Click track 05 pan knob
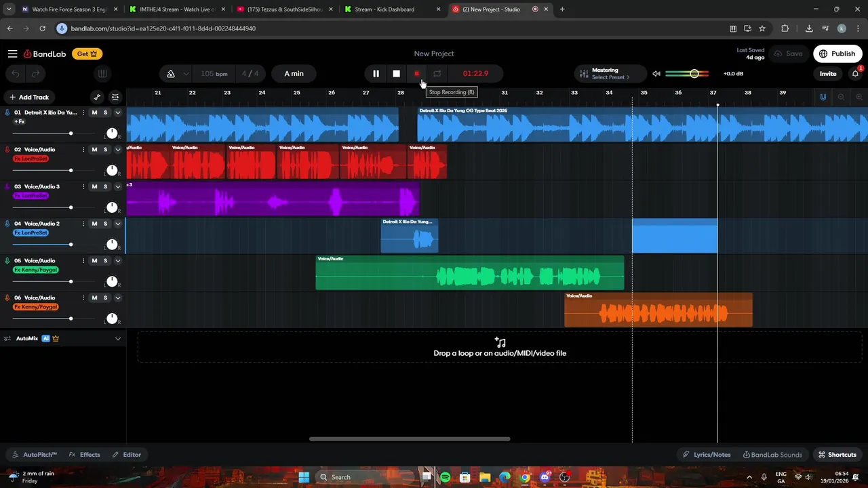 [112, 281]
